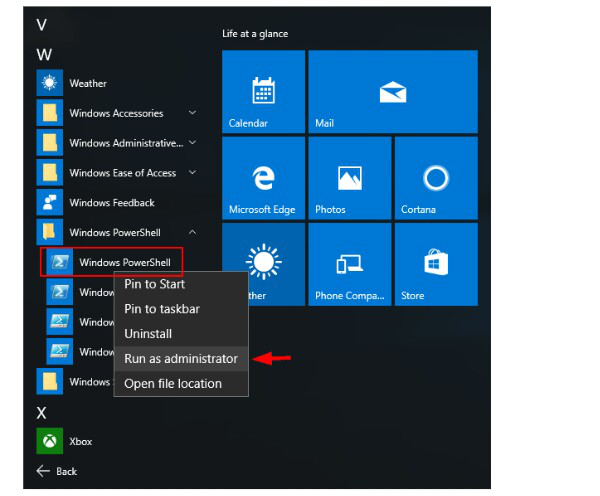Open the Cortana tile
The image size is (600, 496).
pyautogui.click(x=436, y=178)
